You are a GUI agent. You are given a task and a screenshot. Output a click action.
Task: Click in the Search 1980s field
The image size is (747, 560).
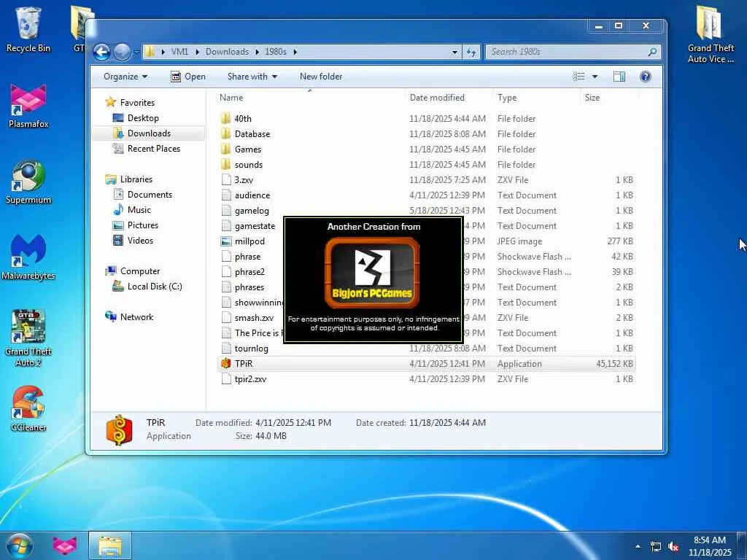(x=567, y=52)
